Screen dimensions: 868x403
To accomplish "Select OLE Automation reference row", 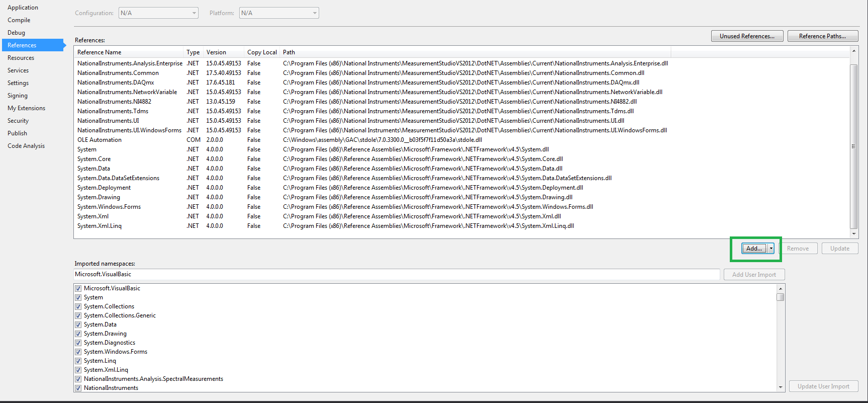I will click(x=372, y=140).
